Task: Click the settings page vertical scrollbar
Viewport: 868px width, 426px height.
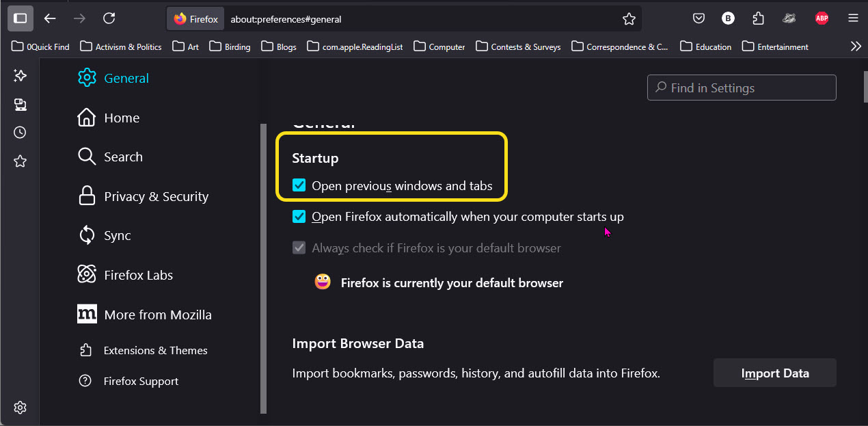Action: pos(864,85)
